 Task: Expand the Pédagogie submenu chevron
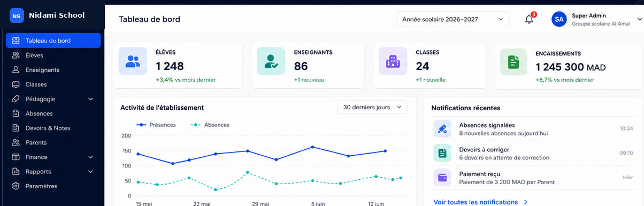point(90,99)
